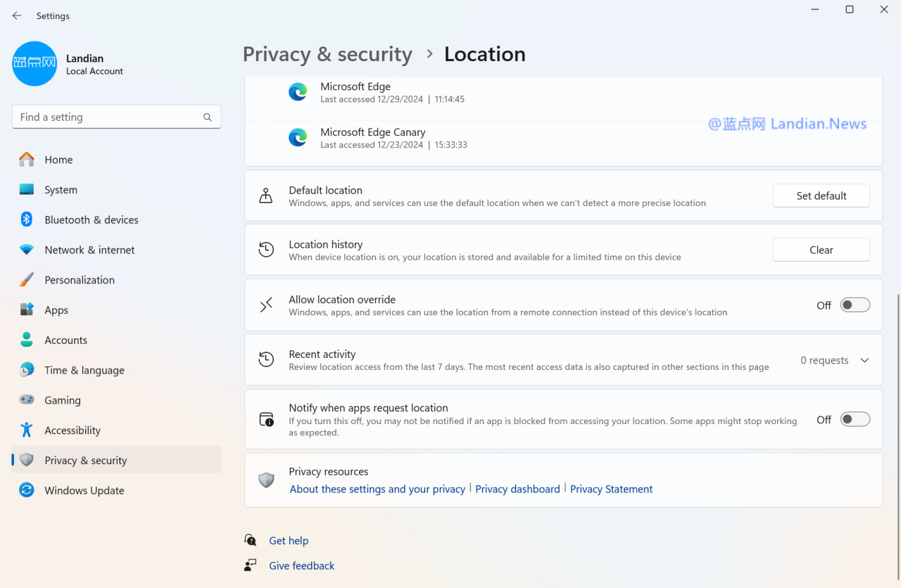Click the Windows Update sync icon

point(27,490)
